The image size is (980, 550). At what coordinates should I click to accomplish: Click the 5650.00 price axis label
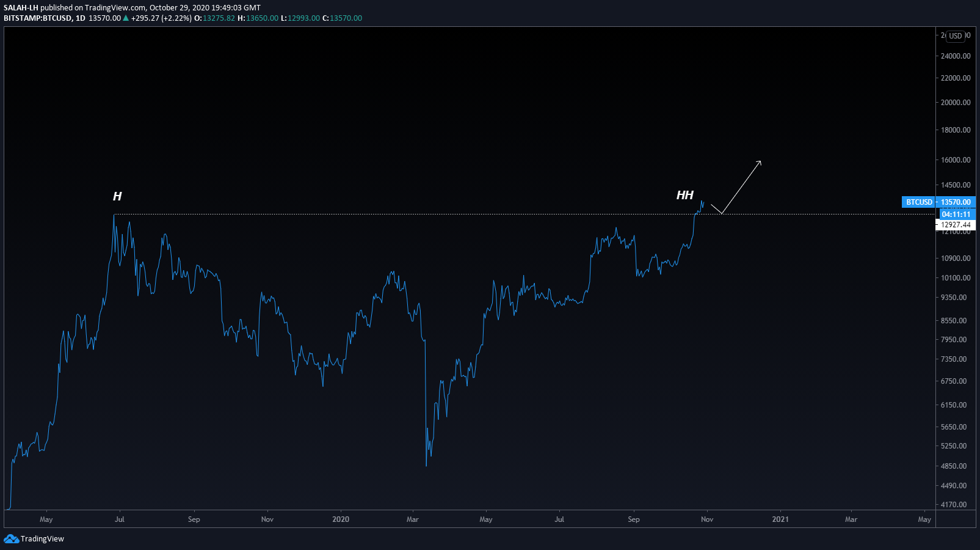(x=954, y=427)
